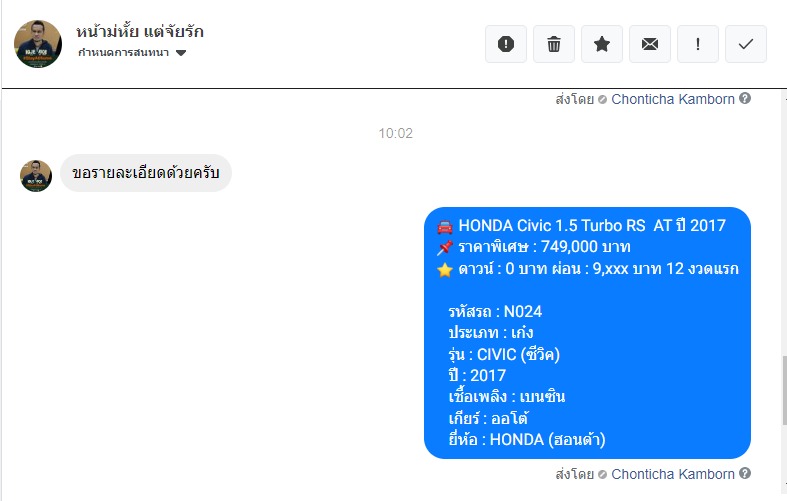Click the ยี่ห้อ : HONDA (ฮอนด้า) line

(527, 440)
